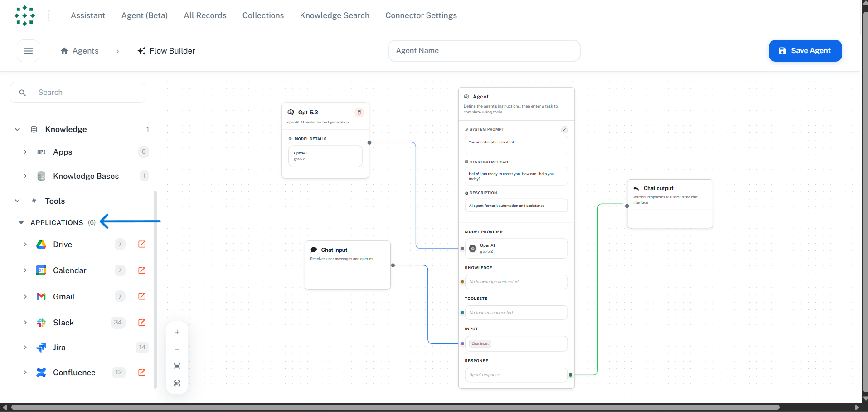Open the Connector Settings menu item
The width and height of the screenshot is (868, 412).
pos(421,15)
